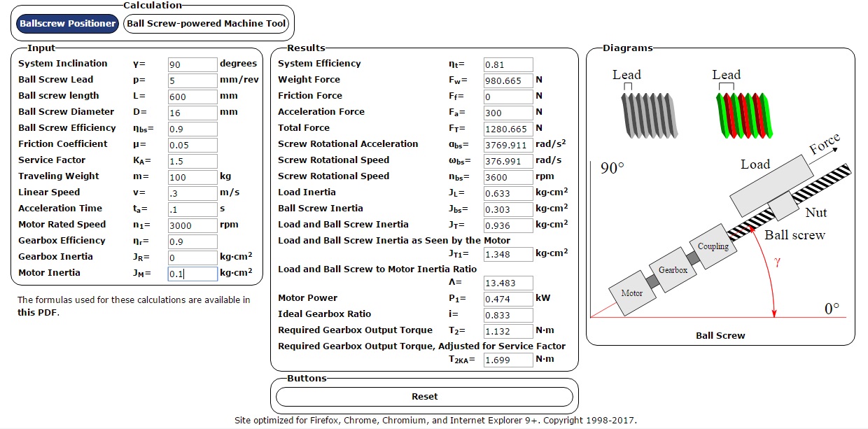Click the 'Ball Screw' diagram caption

tap(720, 336)
